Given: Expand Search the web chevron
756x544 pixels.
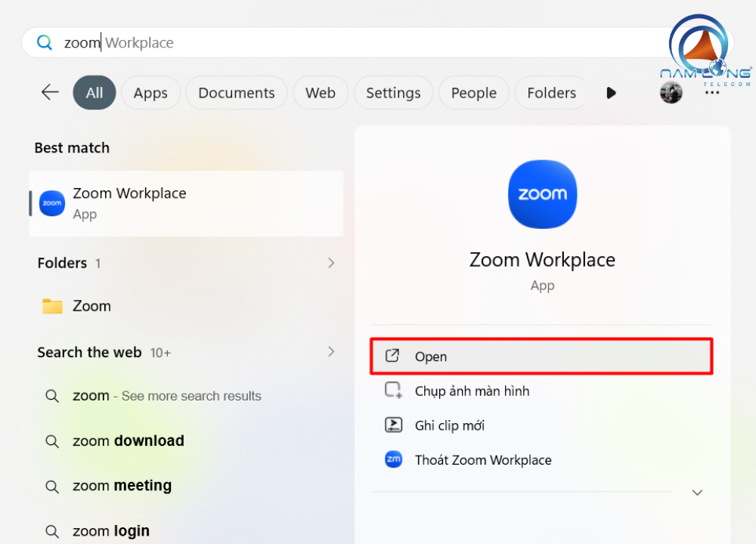Looking at the screenshot, I should coord(331,352).
